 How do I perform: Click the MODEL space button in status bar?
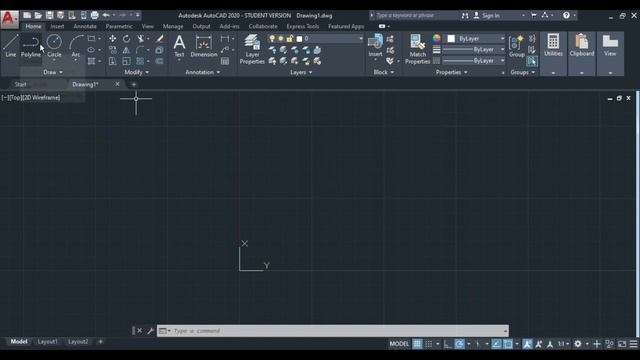pyautogui.click(x=399, y=344)
